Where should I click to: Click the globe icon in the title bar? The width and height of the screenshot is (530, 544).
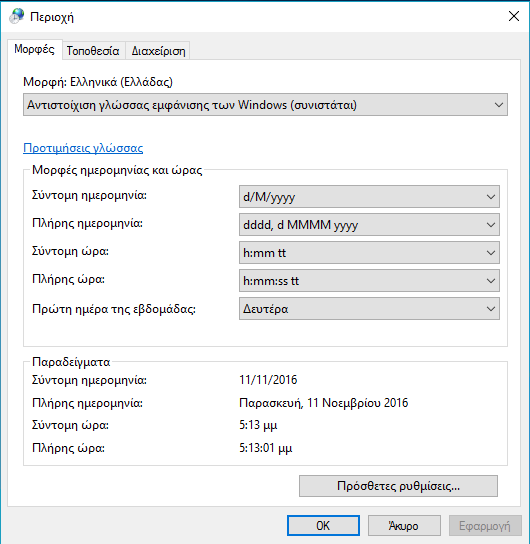[16, 16]
